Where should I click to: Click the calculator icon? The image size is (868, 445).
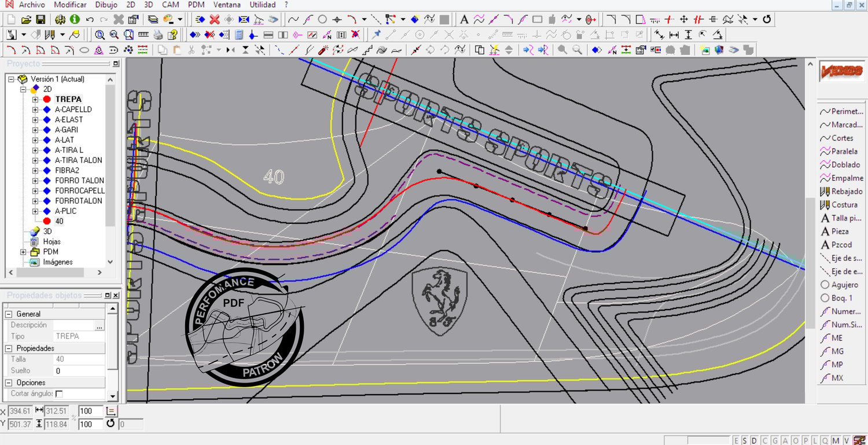click(x=239, y=35)
